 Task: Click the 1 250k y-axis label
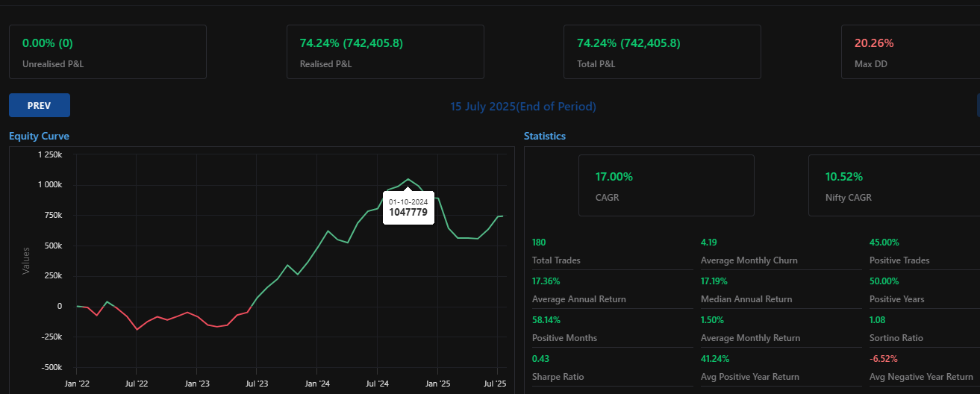[50, 154]
